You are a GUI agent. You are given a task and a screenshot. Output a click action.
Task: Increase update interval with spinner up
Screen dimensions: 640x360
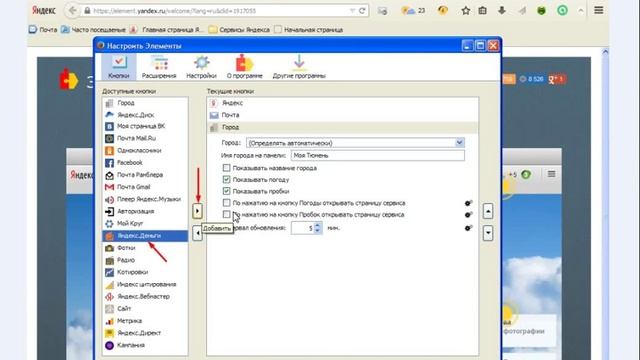point(318,225)
